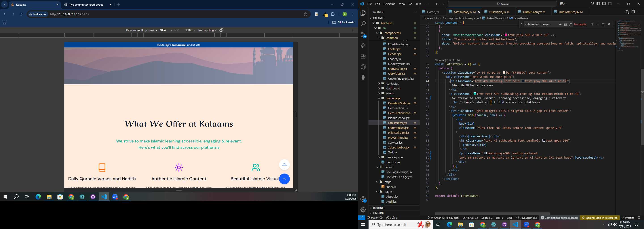Click the VS Code Kalaams command search box

pos(502,4)
